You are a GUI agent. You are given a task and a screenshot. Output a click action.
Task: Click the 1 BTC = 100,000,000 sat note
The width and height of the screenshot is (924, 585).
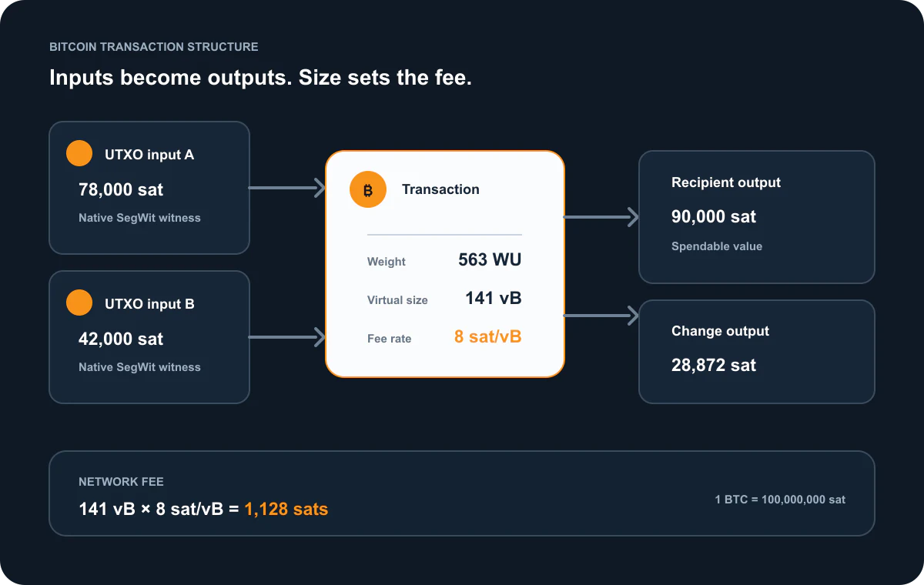[x=780, y=500]
